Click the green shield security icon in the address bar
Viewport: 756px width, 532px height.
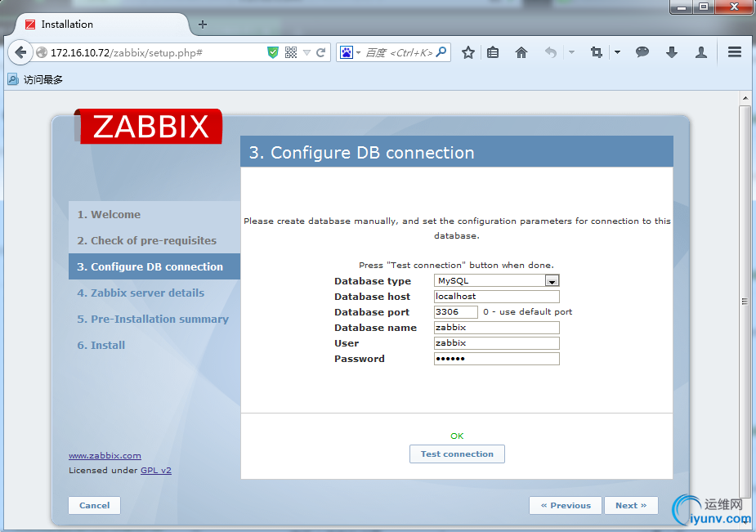click(x=273, y=52)
